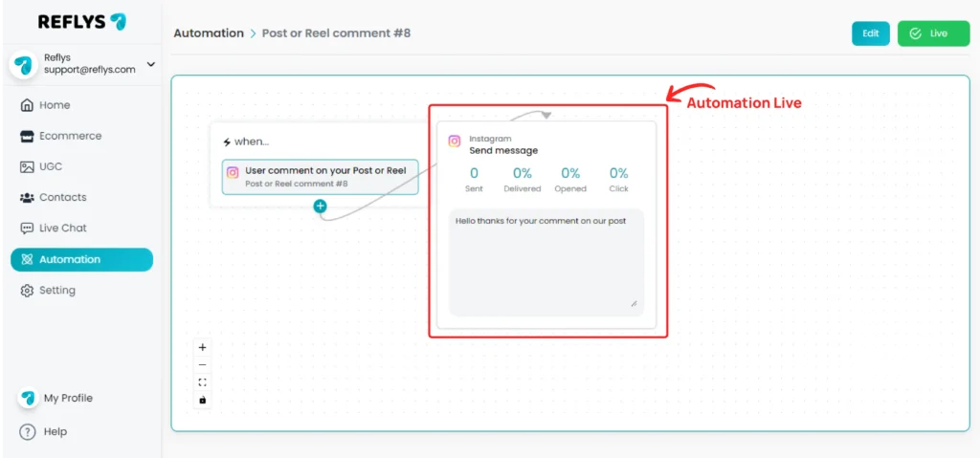Screen dimensions: 980x458
Task: Click the Delivered percentage stat
Action: coord(523,179)
